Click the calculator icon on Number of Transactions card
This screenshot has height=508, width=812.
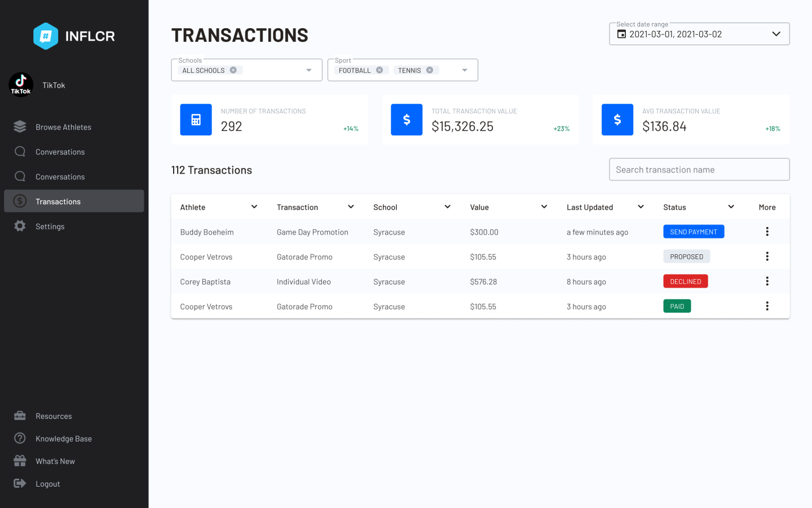coord(196,120)
